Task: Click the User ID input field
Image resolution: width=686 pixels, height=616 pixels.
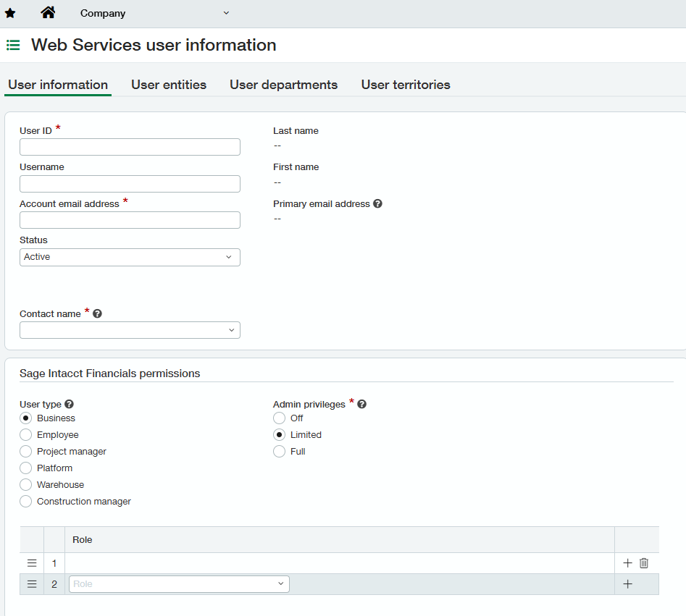Action: pos(130,147)
